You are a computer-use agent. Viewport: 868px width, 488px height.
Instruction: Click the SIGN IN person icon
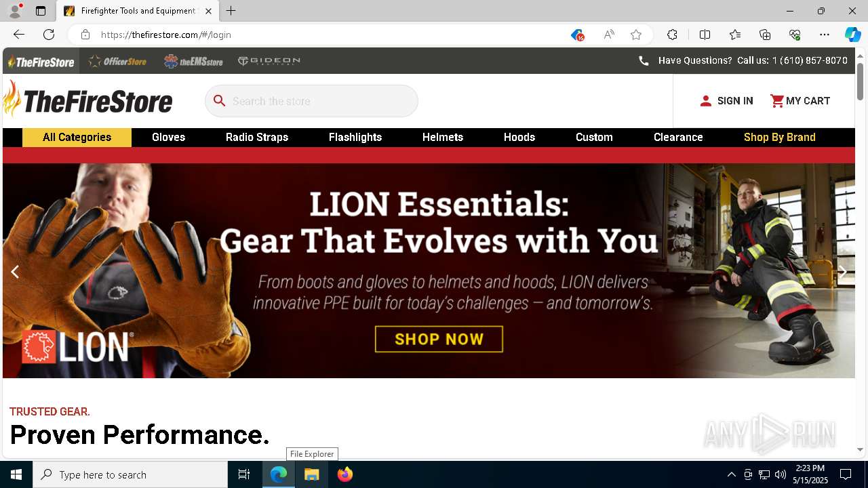706,101
